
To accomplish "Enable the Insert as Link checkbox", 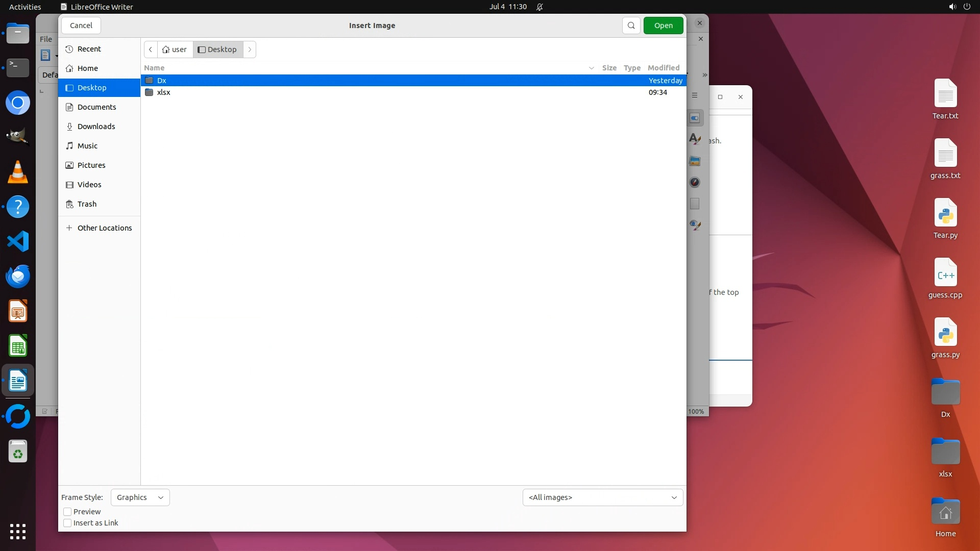I will tap(67, 523).
